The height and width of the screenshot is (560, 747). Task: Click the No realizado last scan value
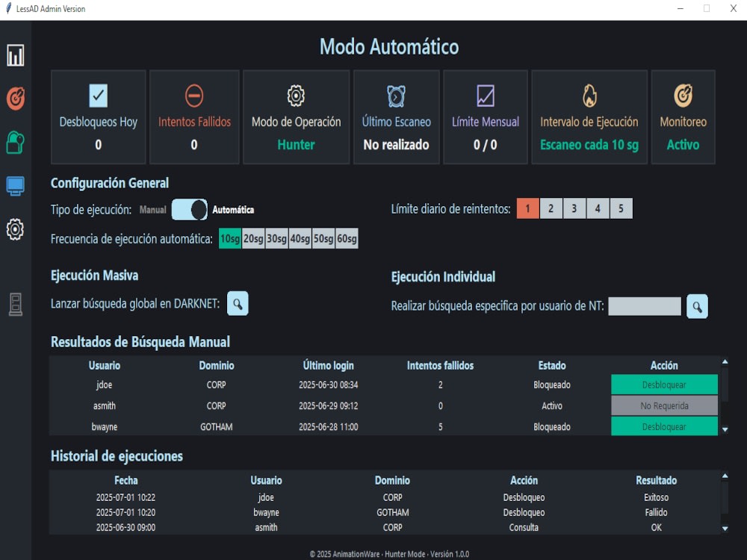coord(396,145)
